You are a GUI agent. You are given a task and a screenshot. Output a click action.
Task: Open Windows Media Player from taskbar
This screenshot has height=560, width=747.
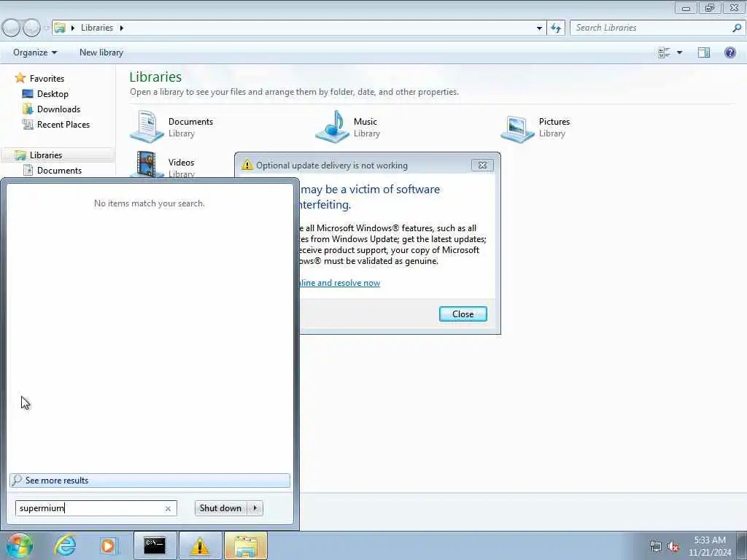(108, 545)
